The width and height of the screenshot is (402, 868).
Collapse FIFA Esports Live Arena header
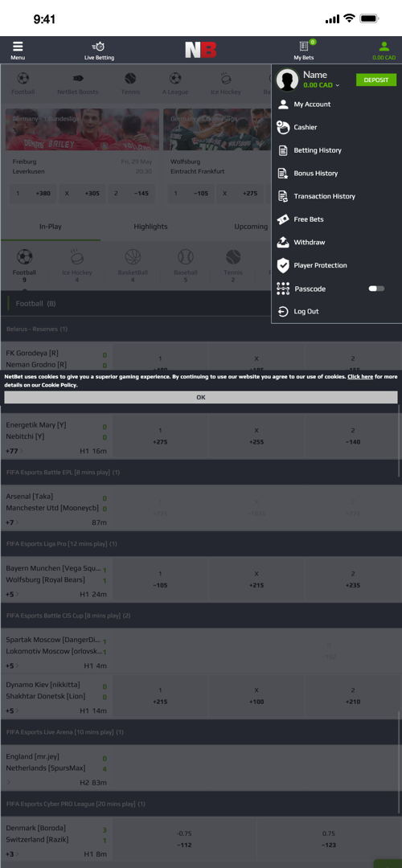pyautogui.click(x=201, y=732)
